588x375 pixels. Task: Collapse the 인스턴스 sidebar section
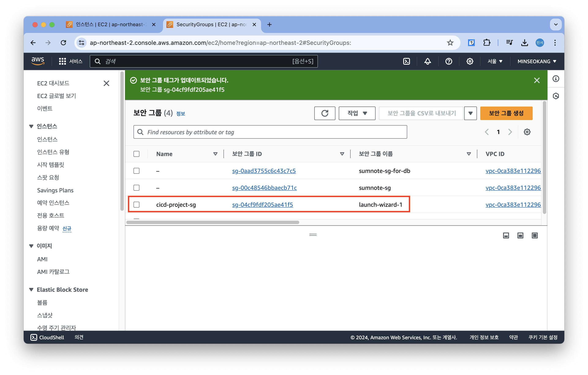[31, 126]
